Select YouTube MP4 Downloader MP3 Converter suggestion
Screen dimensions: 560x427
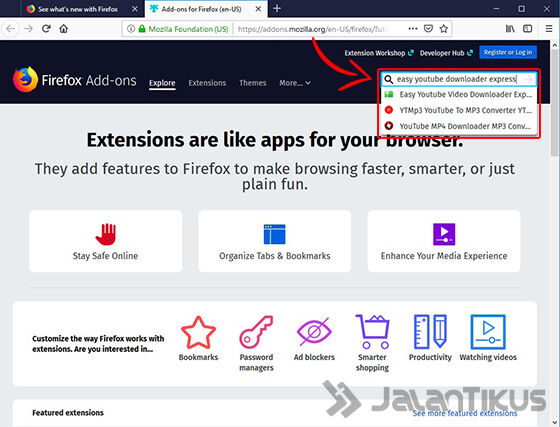pyautogui.click(x=459, y=126)
